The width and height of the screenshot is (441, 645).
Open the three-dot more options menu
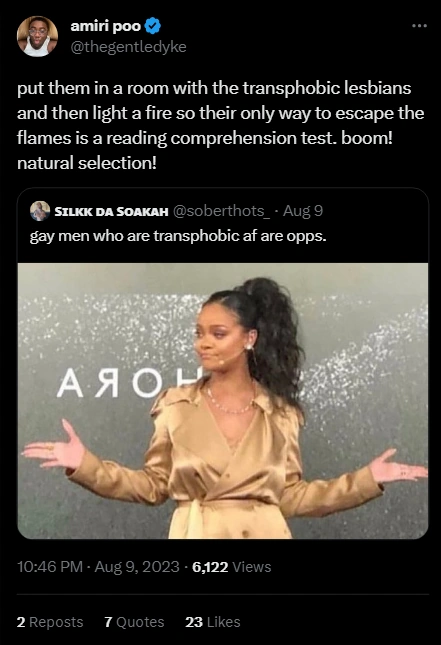pyautogui.click(x=419, y=26)
